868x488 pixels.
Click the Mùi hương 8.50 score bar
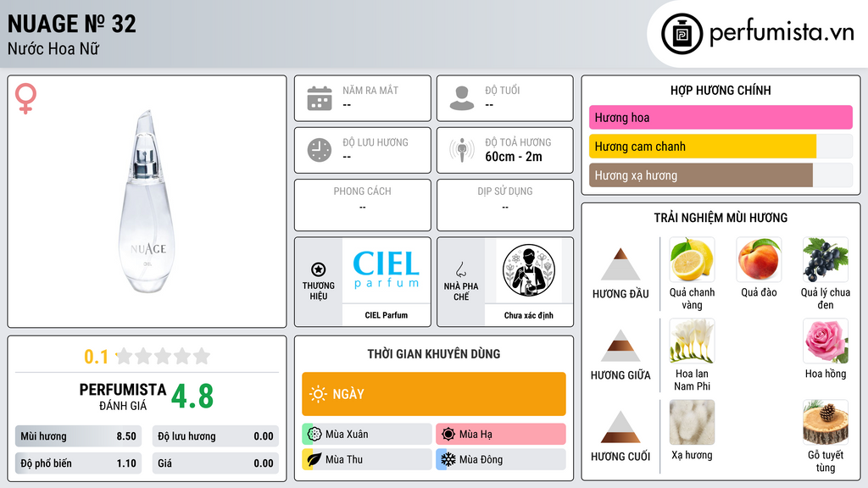pyautogui.click(x=78, y=436)
